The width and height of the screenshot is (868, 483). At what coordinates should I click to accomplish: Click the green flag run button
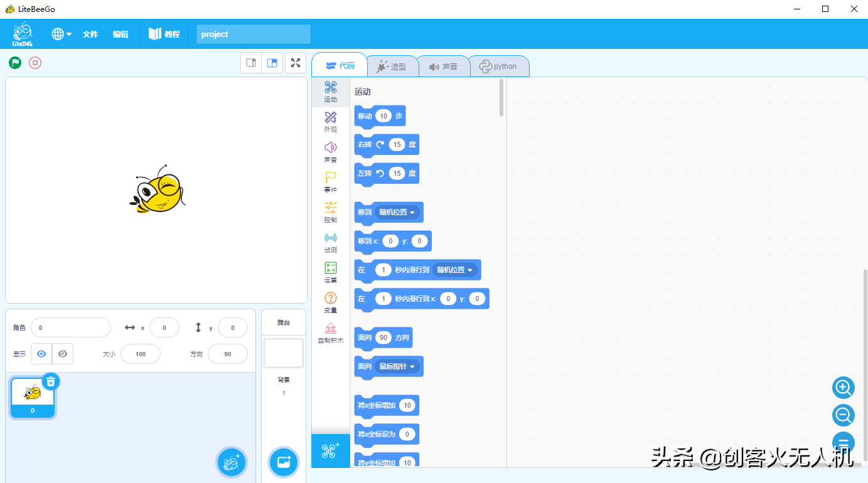[15, 63]
